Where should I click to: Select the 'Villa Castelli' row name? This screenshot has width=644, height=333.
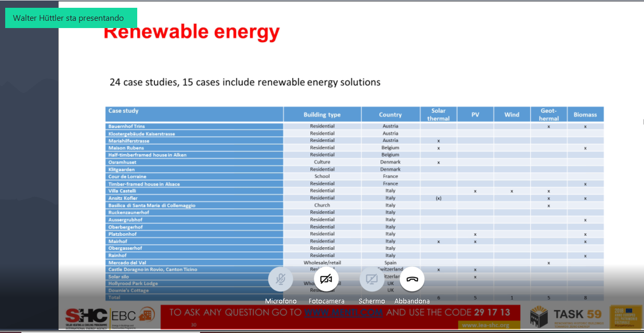pyautogui.click(x=123, y=191)
